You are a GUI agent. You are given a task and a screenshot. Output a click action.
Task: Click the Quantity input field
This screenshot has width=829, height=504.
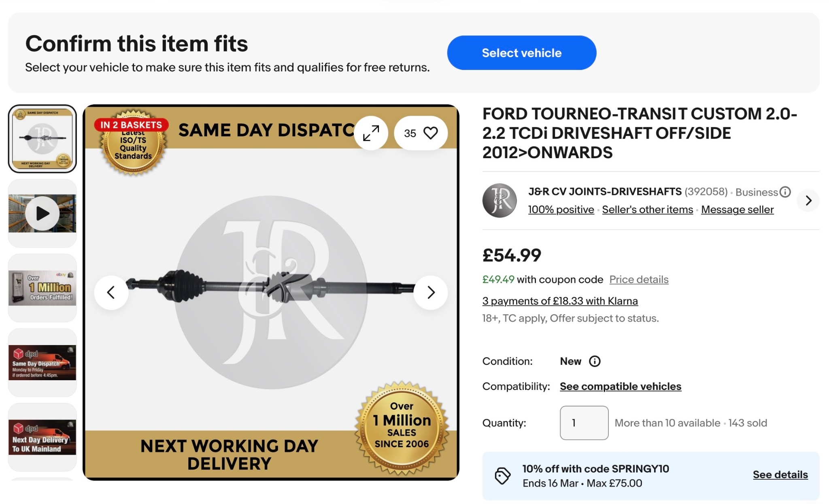point(584,423)
